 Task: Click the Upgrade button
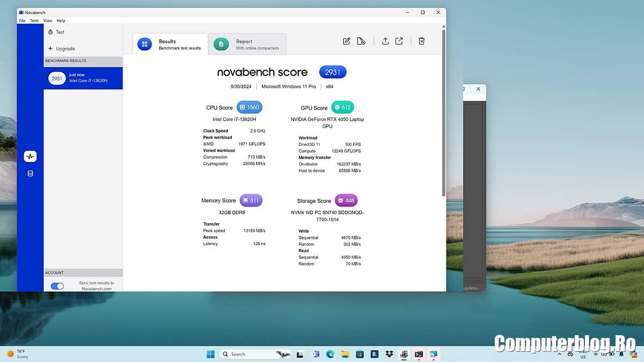point(65,49)
